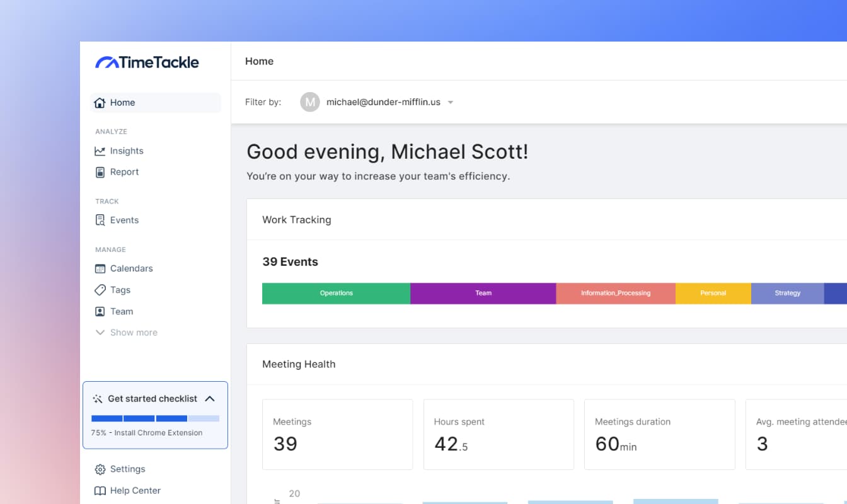Click the Avg. meeting attendees card

(x=796, y=434)
